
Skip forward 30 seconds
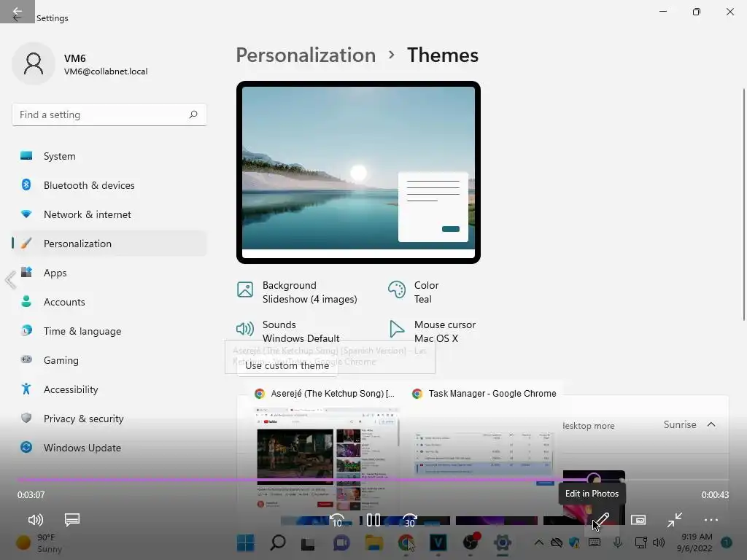pos(410,520)
